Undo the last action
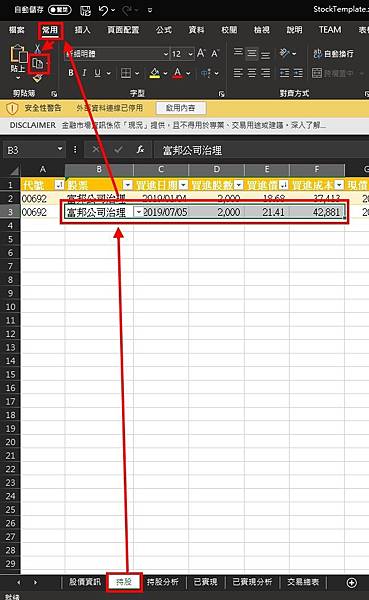The image size is (369, 600). click(103, 10)
